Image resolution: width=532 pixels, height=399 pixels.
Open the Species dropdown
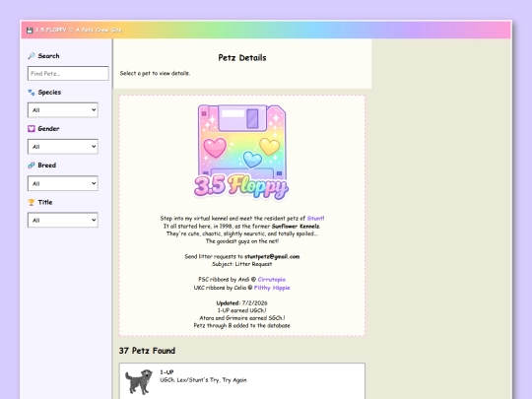coord(63,110)
